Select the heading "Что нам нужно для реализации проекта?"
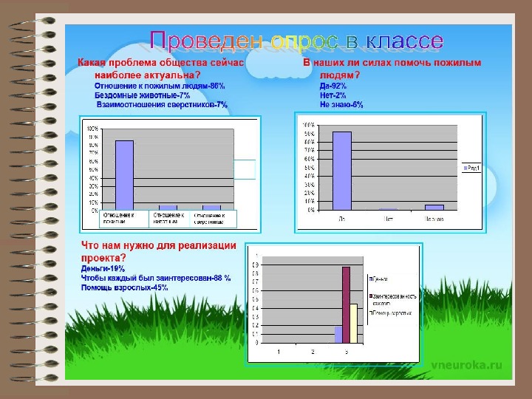This screenshot has width=532, height=399. [158, 251]
